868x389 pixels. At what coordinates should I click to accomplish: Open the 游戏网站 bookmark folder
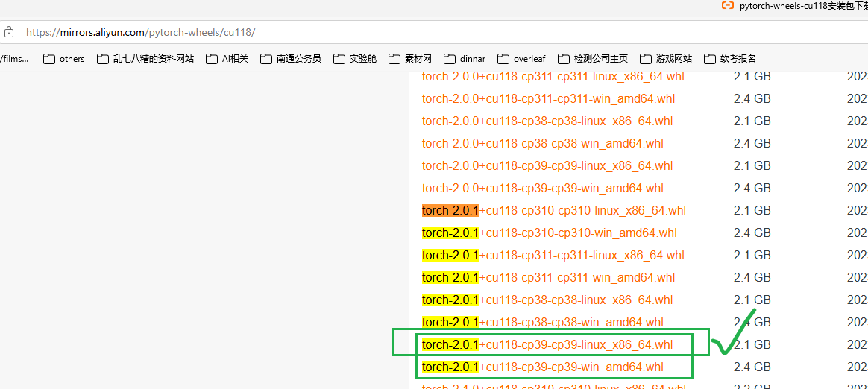point(666,59)
